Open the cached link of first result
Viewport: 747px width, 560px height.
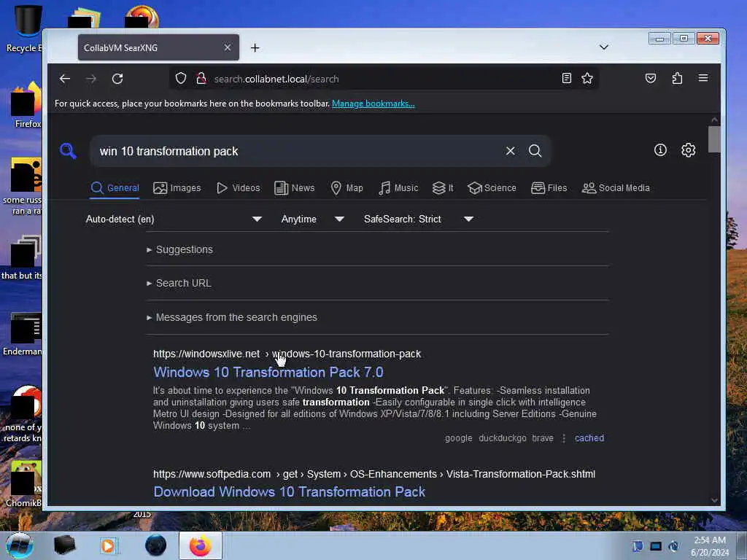click(x=589, y=438)
